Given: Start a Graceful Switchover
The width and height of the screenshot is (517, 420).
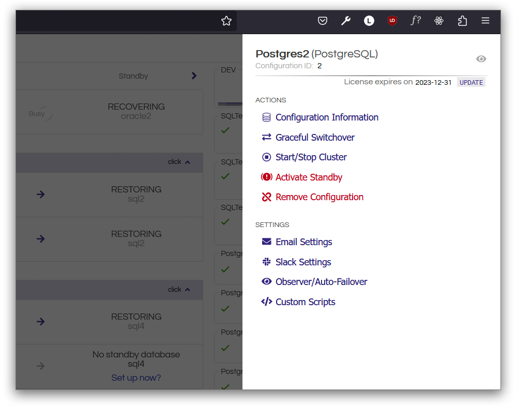Looking at the screenshot, I should (315, 138).
